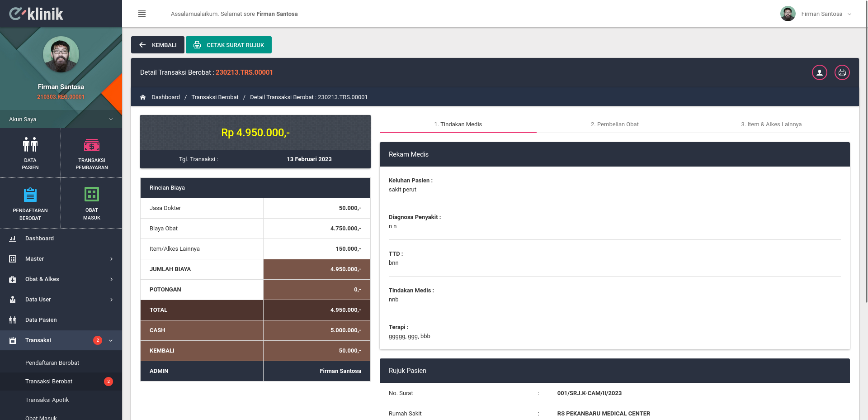This screenshot has height=420, width=868.
Task: Open Transaksi Berobat breadcrumb link
Action: click(215, 97)
